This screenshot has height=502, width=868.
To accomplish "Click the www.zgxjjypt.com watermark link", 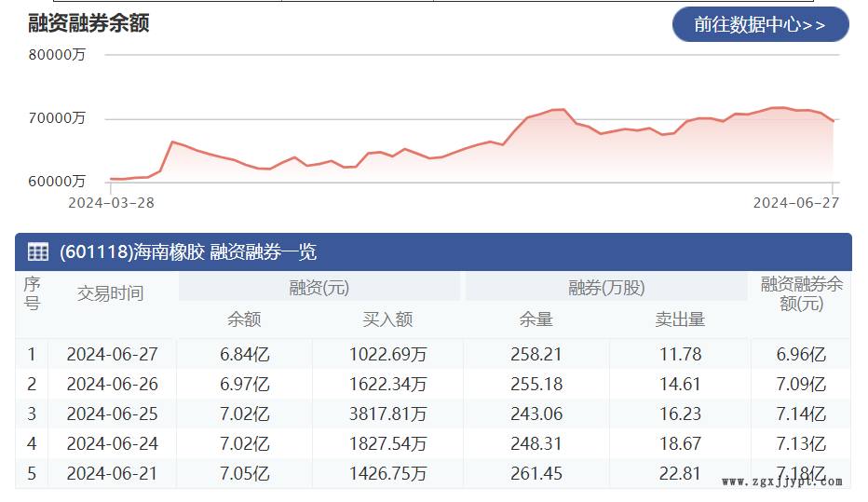I will tap(782, 482).
